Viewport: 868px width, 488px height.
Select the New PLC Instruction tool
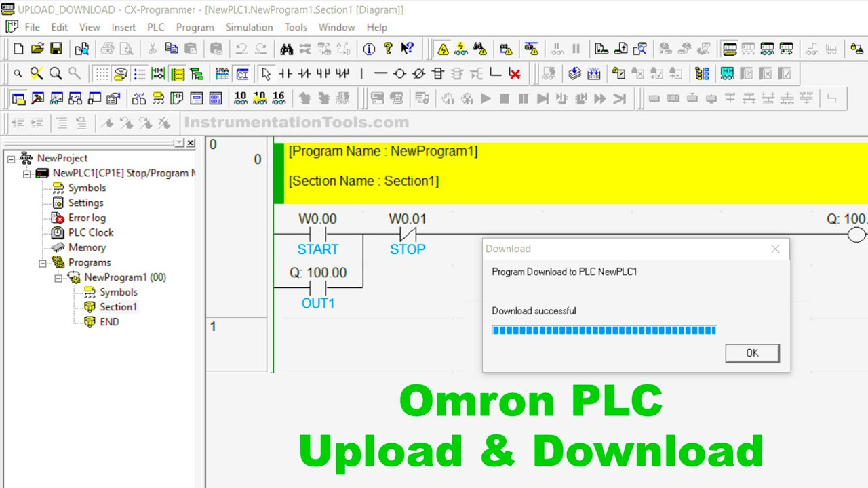[437, 74]
